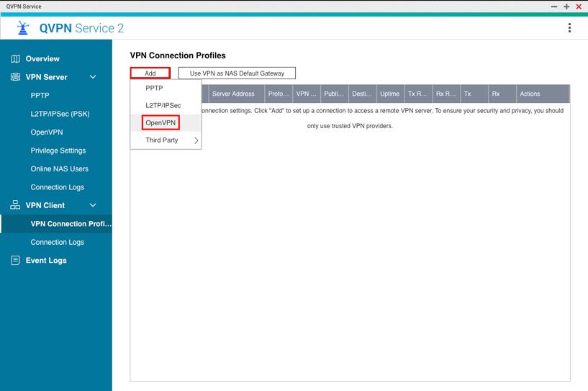Viewport: 588px width, 391px height.
Task: Expand the Third Party submenu arrow
Action: [x=196, y=140]
